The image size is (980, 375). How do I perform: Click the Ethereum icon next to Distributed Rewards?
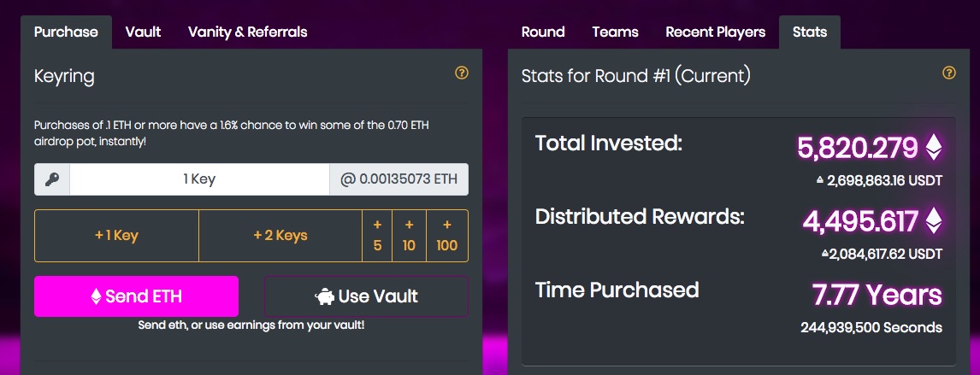point(933,221)
